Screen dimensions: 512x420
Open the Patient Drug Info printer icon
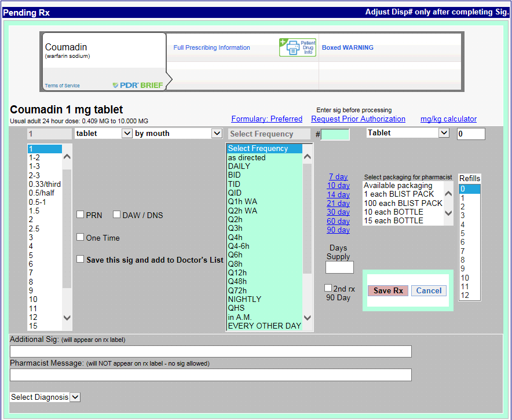tap(298, 47)
